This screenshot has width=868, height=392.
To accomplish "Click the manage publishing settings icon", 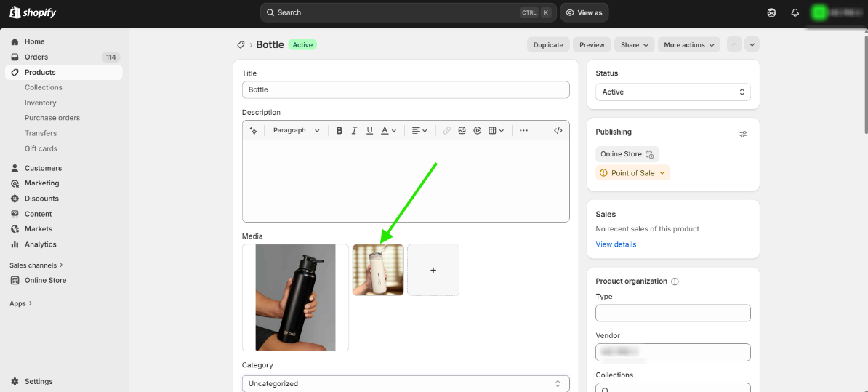I will 743,134.
